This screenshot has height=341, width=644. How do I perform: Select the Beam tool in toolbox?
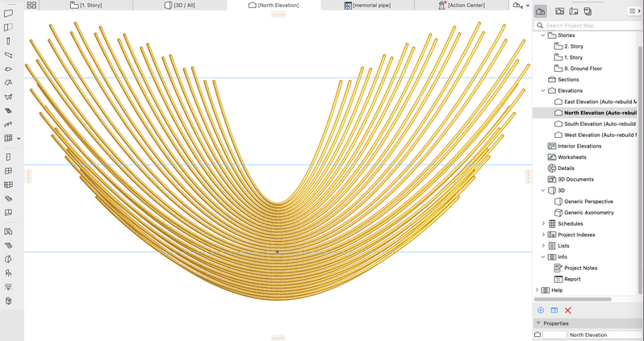8,55
